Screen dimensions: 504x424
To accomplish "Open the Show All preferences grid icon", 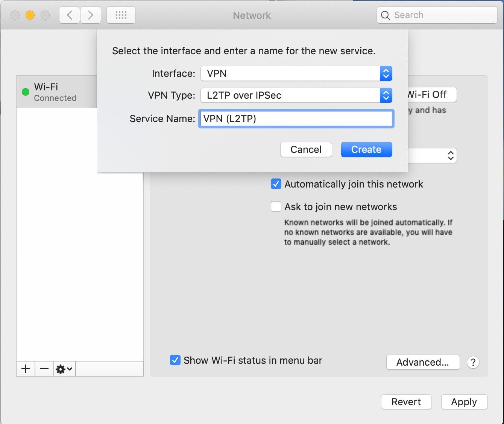I will pyautogui.click(x=121, y=15).
